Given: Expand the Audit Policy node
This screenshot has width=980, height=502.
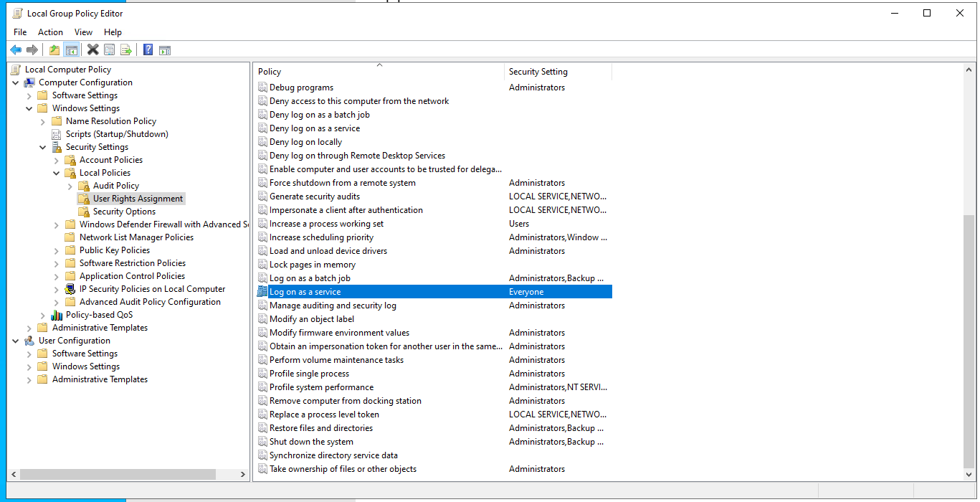Looking at the screenshot, I should (70, 186).
